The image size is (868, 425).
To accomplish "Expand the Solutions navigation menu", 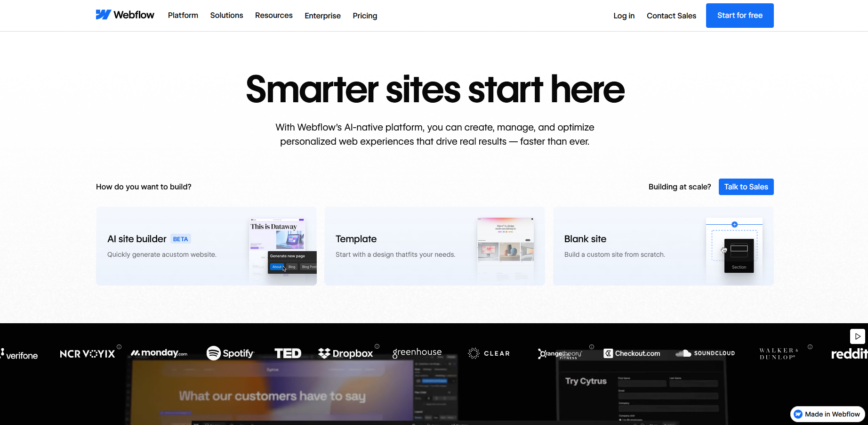I will [226, 16].
